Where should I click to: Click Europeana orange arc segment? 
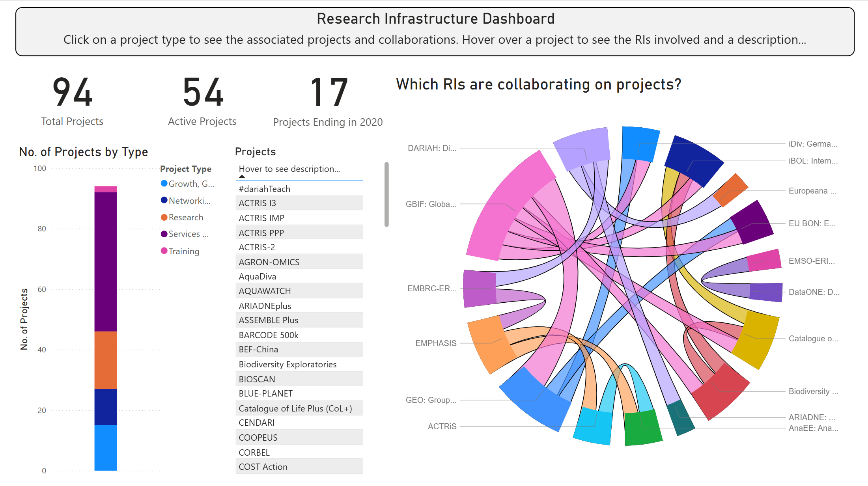click(730, 190)
